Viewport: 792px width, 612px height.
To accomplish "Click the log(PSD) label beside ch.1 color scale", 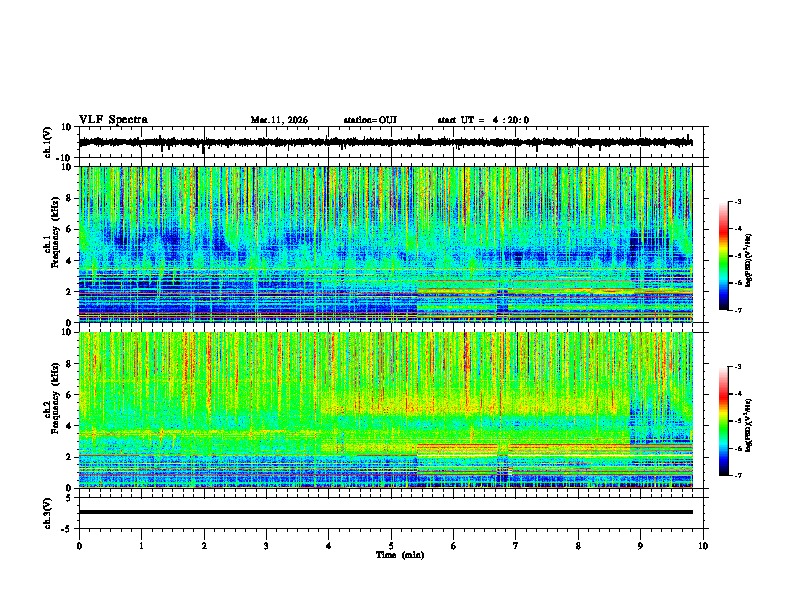I will click(x=749, y=261).
